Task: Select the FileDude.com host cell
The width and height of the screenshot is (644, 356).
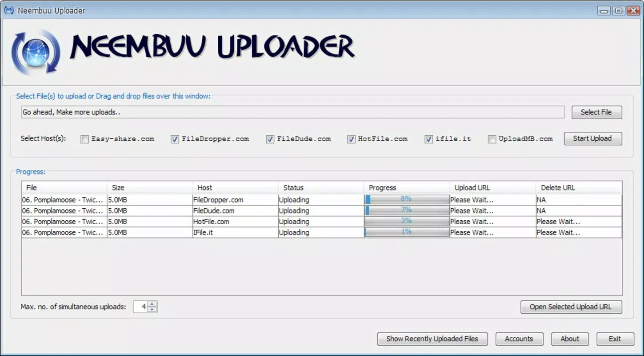Action: 236,210
